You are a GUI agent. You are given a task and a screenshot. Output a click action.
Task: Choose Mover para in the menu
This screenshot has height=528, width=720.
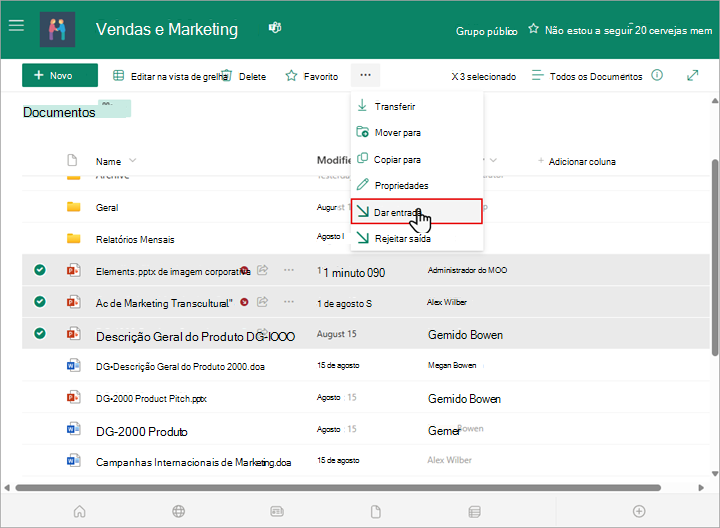click(x=417, y=132)
